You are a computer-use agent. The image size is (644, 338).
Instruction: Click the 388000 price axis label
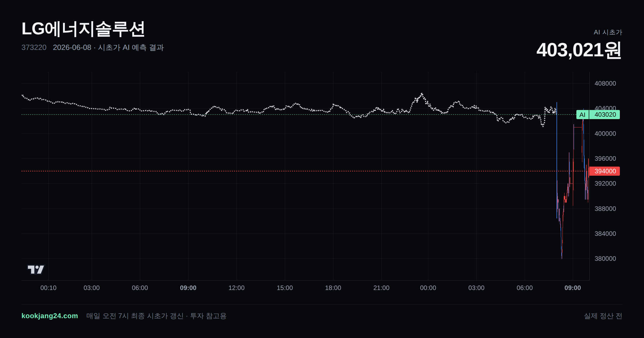(605, 209)
